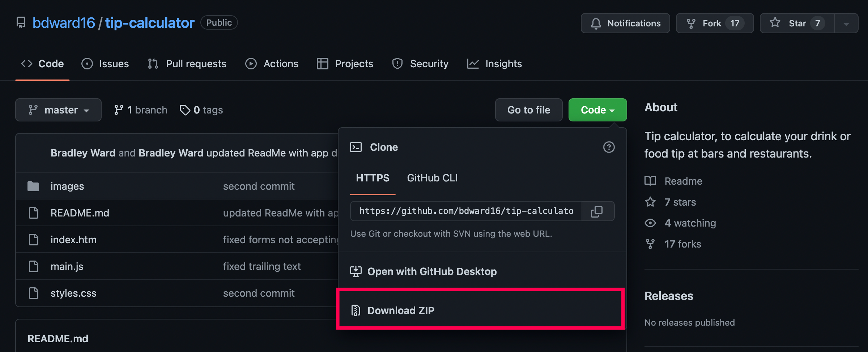Click the images folder icon
Image resolution: width=868 pixels, height=352 pixels.
pyautogui.click(x=33, y=186)
